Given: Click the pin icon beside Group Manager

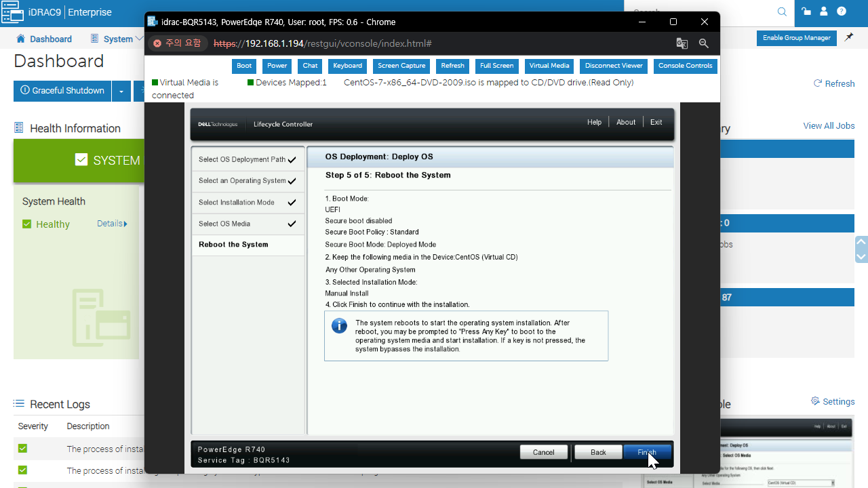Looking at the screenshot, I should [x=849, y=38].
